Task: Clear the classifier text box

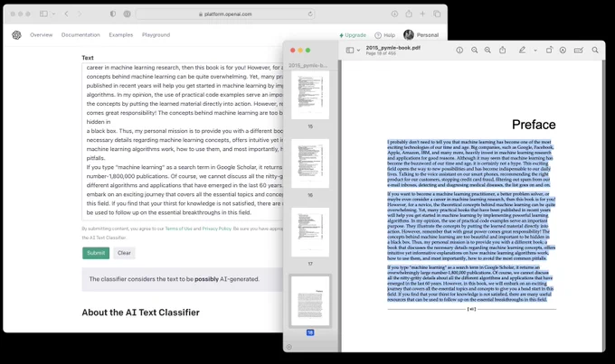Action: [x=124, y=253]
